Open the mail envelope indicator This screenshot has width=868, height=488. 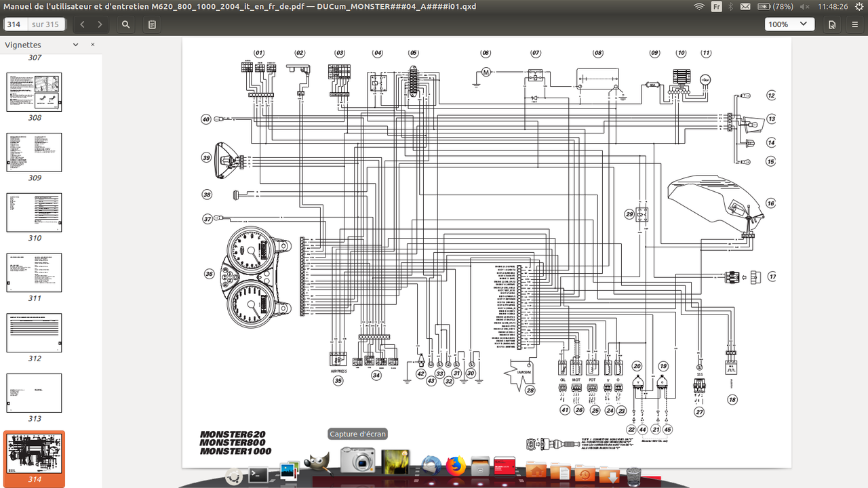[745, 6]
